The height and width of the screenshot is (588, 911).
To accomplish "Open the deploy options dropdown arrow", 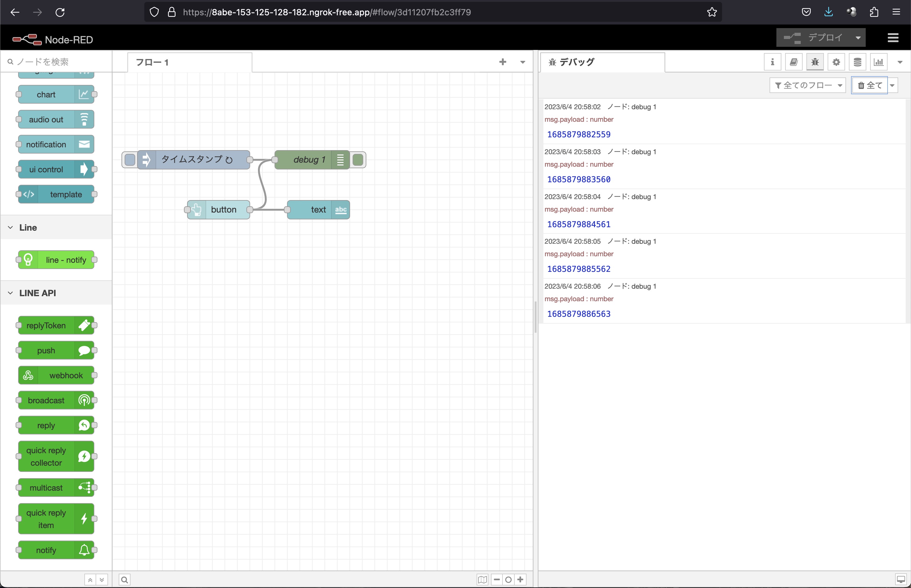I will [858, 37].
